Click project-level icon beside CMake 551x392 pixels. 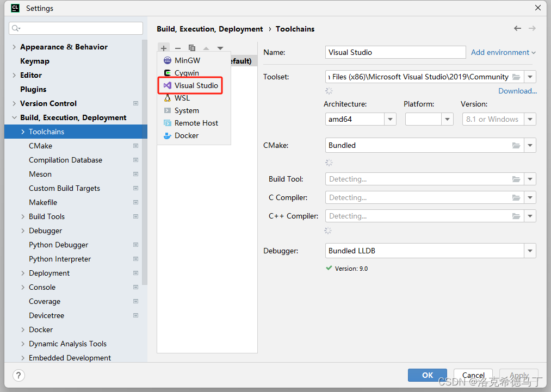coord(135,146)
